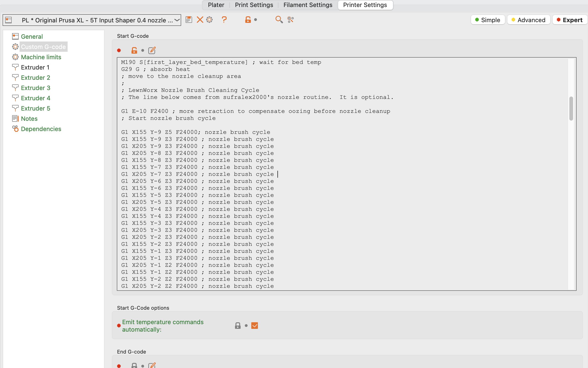Screen dimensions: 588x368
Task: Open Start G-code edit dialog icon
Action: pyautogui.click(x=152, y=50)
